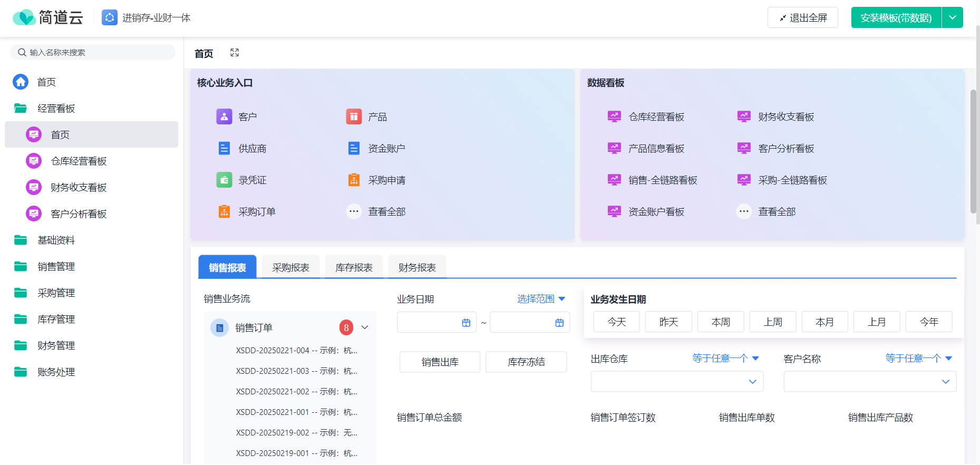980x465 pixels.
Task: Open 采购-全链路看板 dashboard icon
Action: (744, 180)
